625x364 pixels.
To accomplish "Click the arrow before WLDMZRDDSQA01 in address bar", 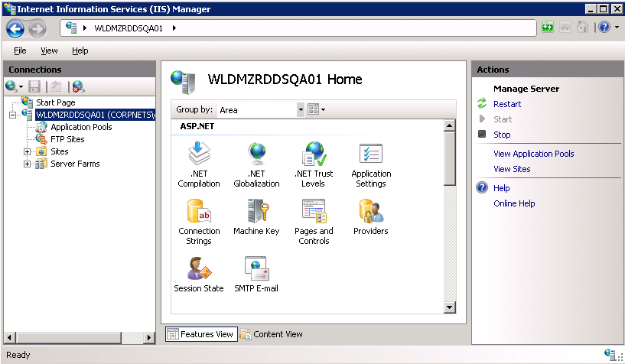I will tap(84, 28).
